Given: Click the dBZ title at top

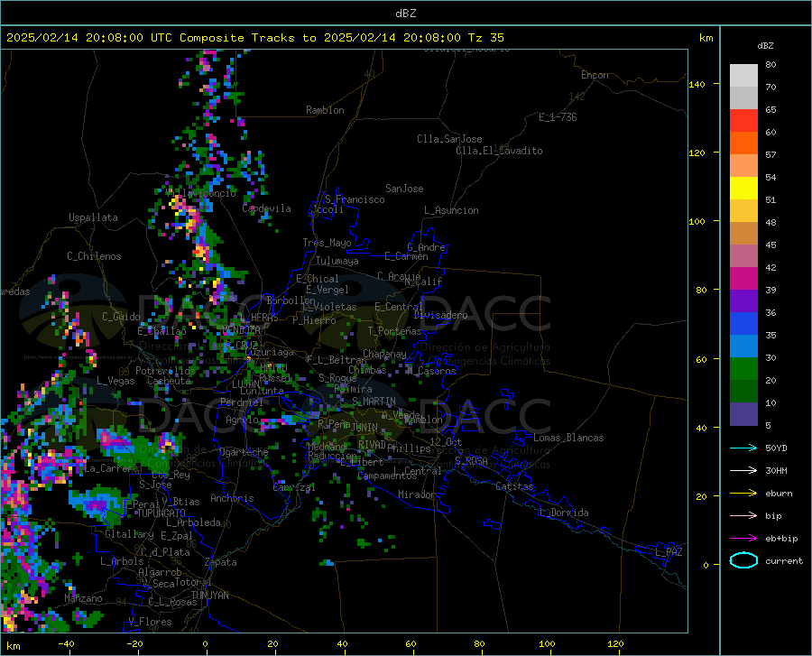Looking at the screenshot, I should coord(405,14).
